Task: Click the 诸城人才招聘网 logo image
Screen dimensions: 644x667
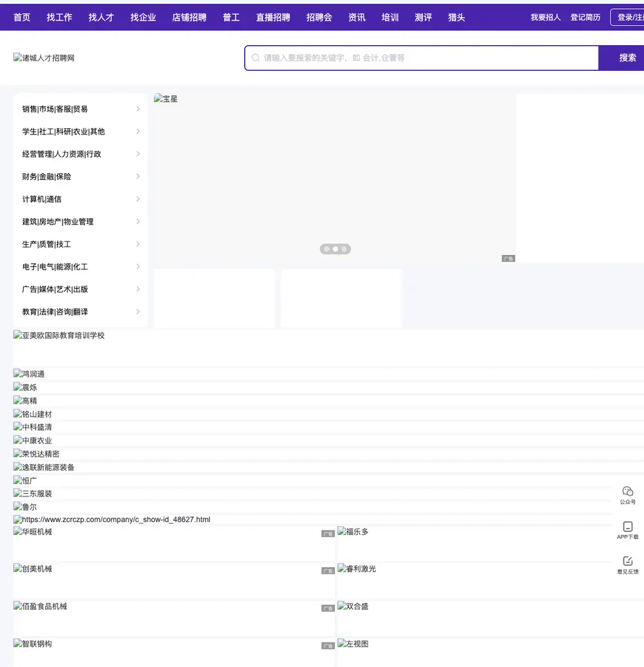Action: 44,58
